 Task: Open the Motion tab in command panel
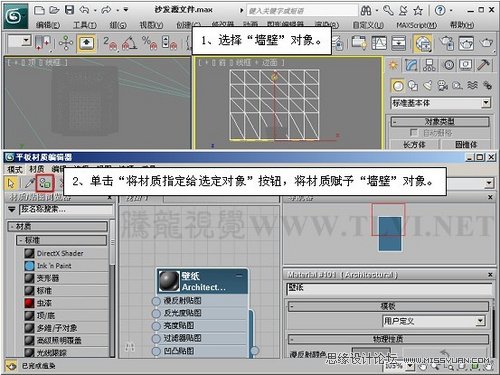tap(449, 65)
